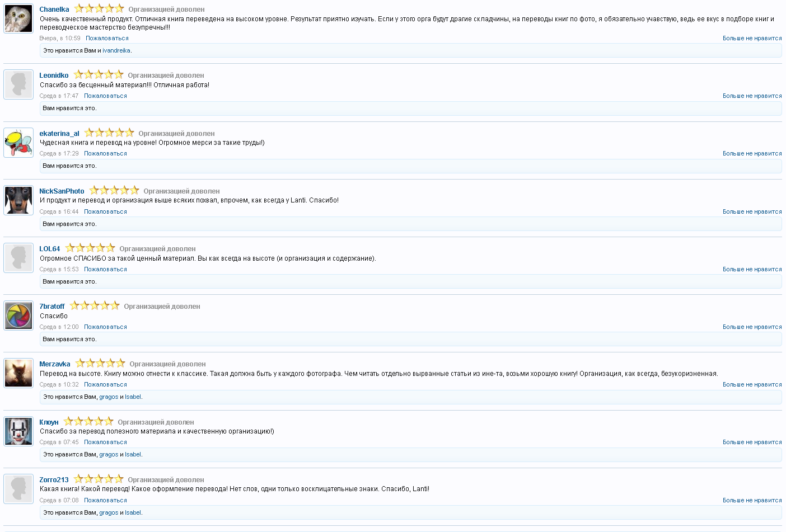
Task: Click gragos in Клоун's review likes
Action: click(x=109, y=455)
